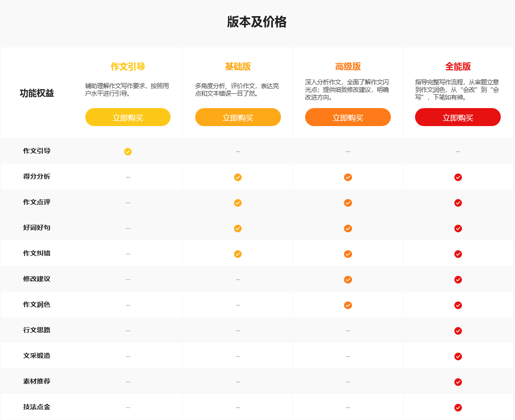Click 全能版 checkmark for 文采锻造

[x=458, y=356]
